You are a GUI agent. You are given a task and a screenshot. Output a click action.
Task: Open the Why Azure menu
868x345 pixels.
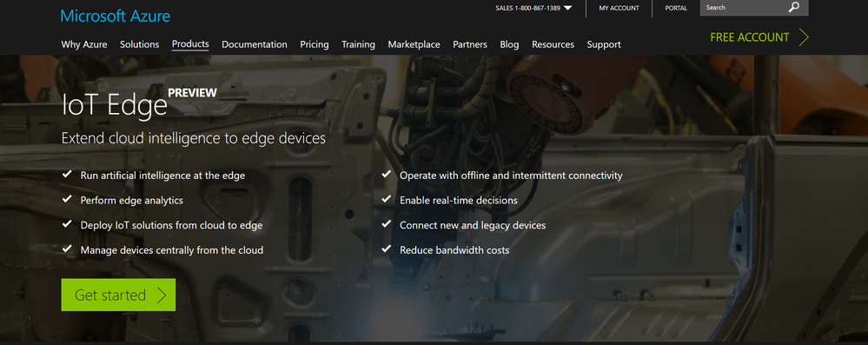[84, 44]
